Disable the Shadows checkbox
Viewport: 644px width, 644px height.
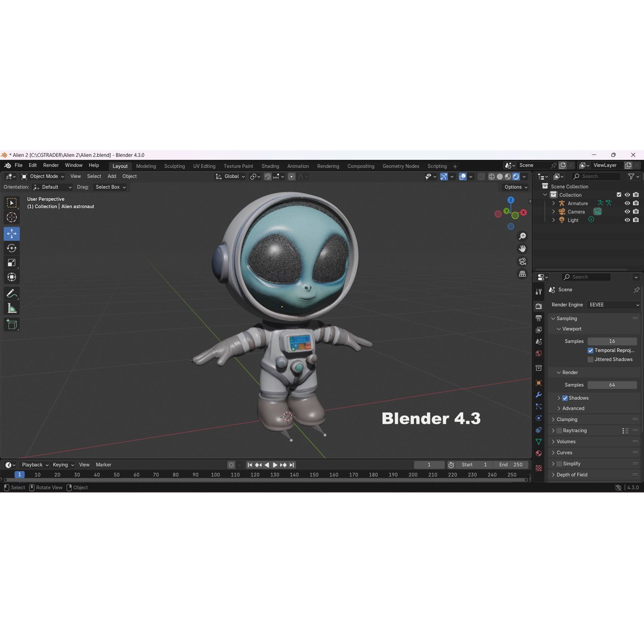(565, 398)
